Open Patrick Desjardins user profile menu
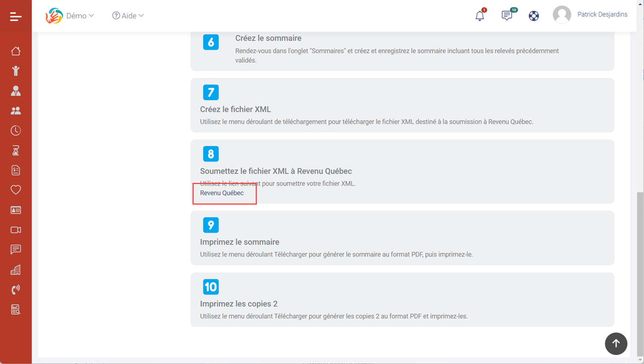 590,15
